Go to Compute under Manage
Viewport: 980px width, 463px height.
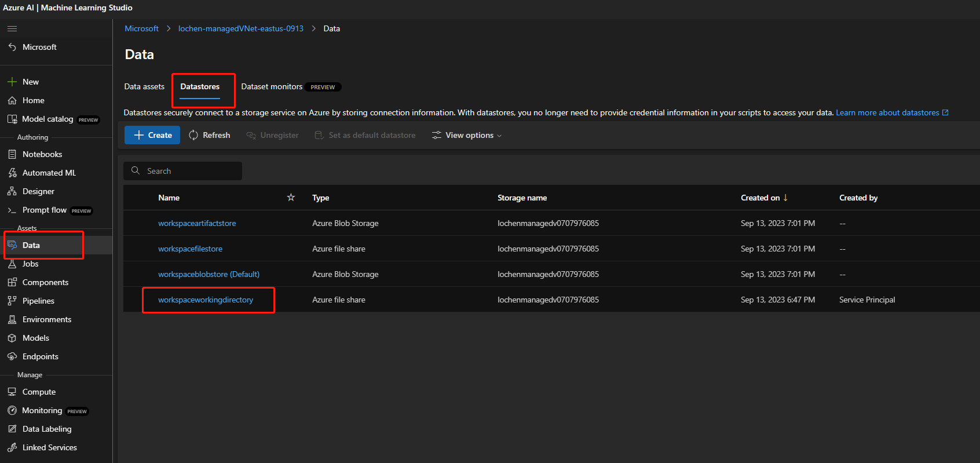(39, 392)
